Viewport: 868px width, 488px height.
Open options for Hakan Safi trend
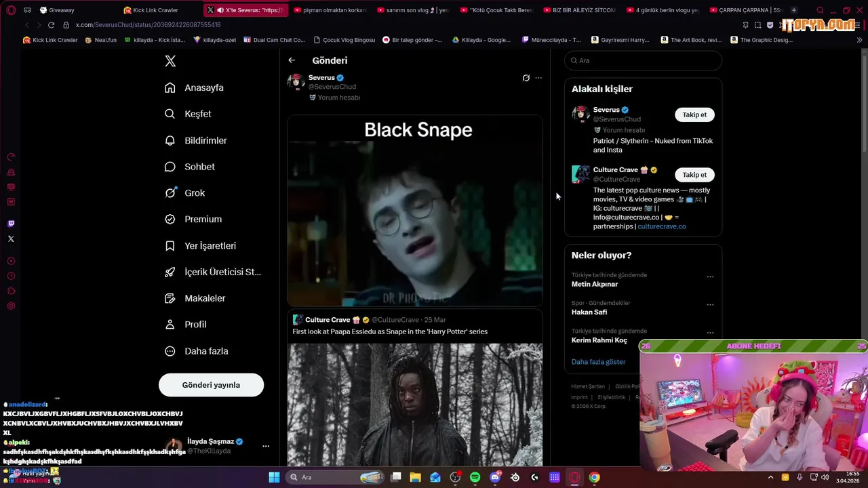point(710,304)
